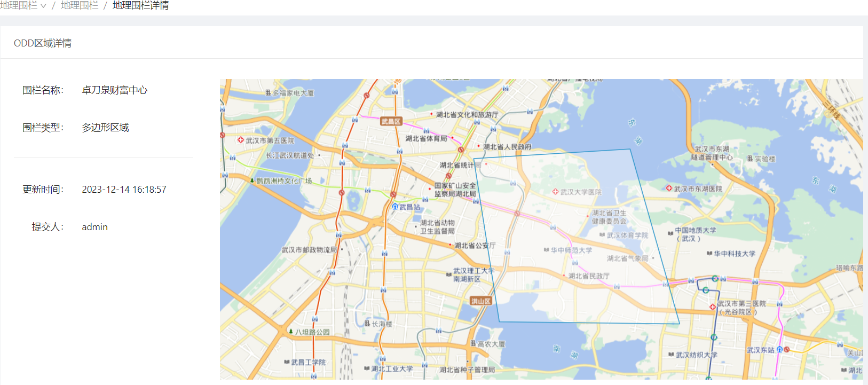Select the fence type value 多边形区域
This screenshot has height=385, width=868.
[x=105, y=128]
